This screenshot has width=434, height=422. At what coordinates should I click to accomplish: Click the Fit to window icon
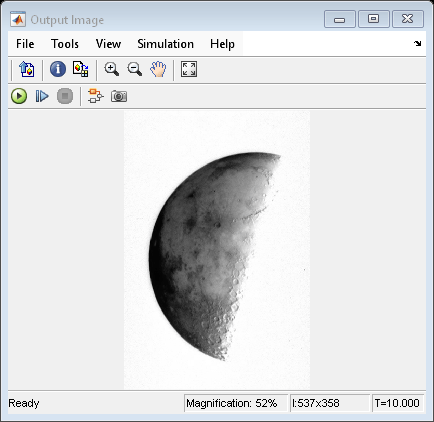point(189,69)
